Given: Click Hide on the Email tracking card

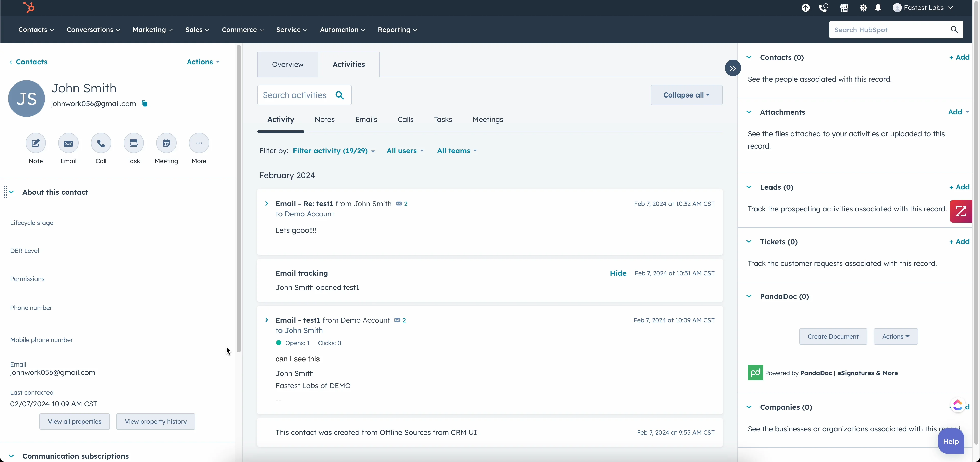Looking at the screenshot, I should tap(618, 273).
